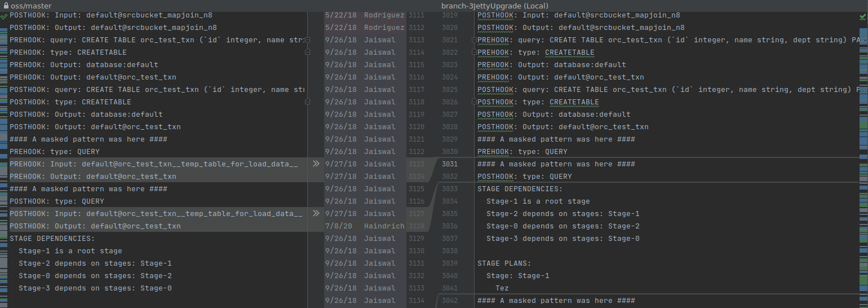Click the Haindrich author annotation
Viewport: 868px width, 308px height.
coord(384,226)
